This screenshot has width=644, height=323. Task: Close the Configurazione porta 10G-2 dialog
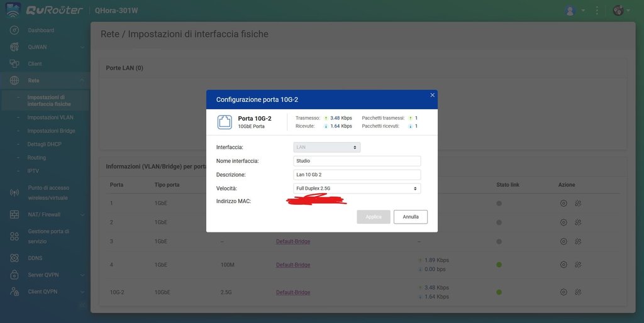432,95
